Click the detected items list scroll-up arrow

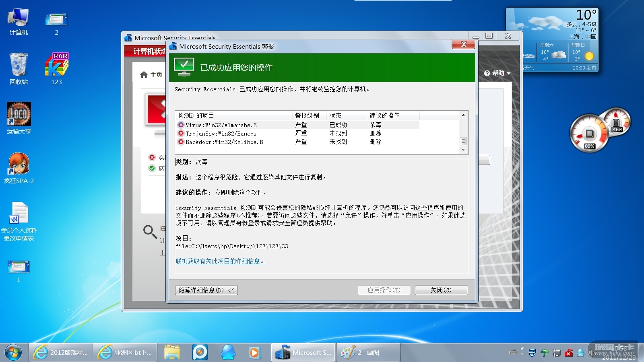(463, 115)
